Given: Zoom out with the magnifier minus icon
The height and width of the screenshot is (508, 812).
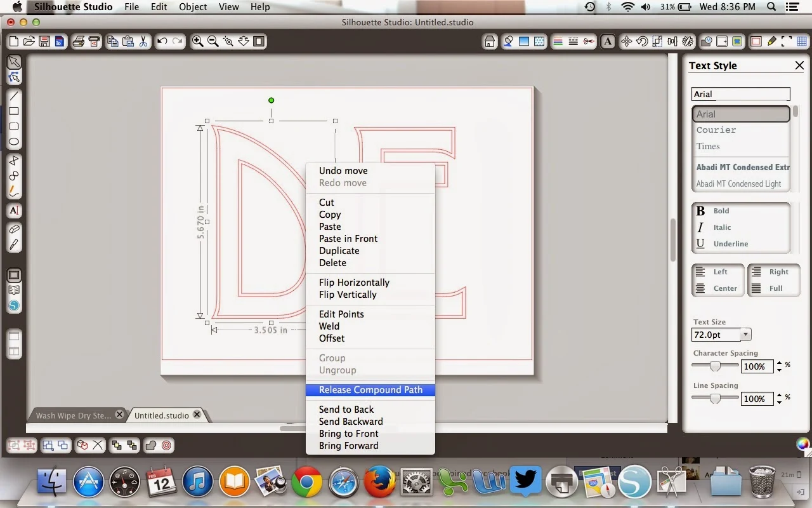Looking at the screenshot, I should point(213,42).
